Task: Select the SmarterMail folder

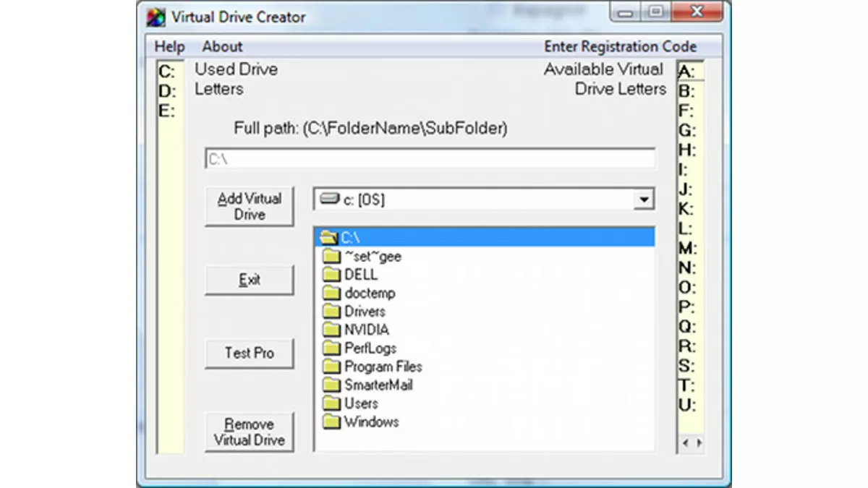Action: 367,385
